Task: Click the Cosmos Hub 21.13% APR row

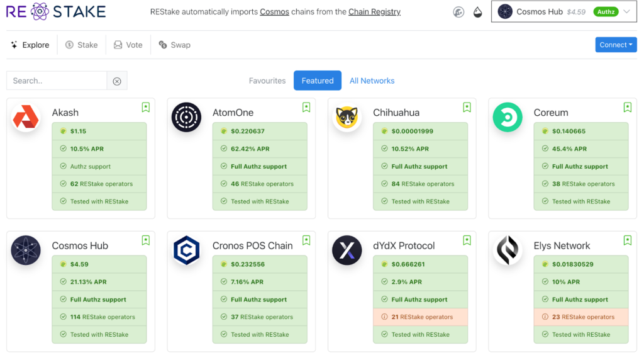Action: coord(99,282)
